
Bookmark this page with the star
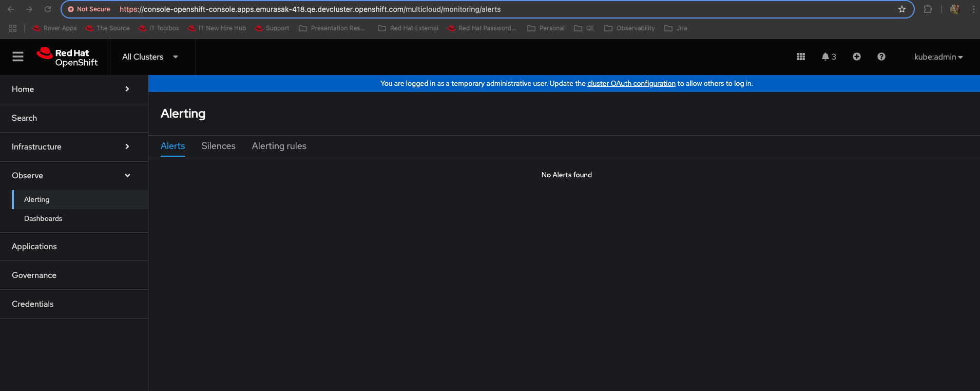tap(902, 9)
